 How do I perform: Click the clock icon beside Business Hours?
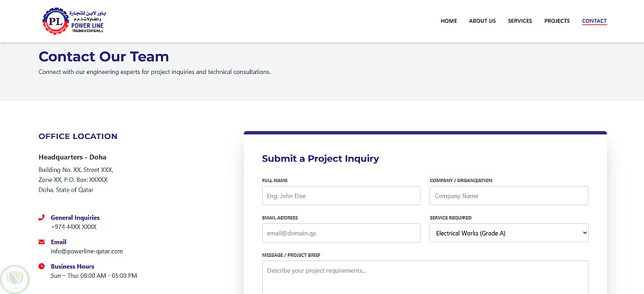coord(42,266)
